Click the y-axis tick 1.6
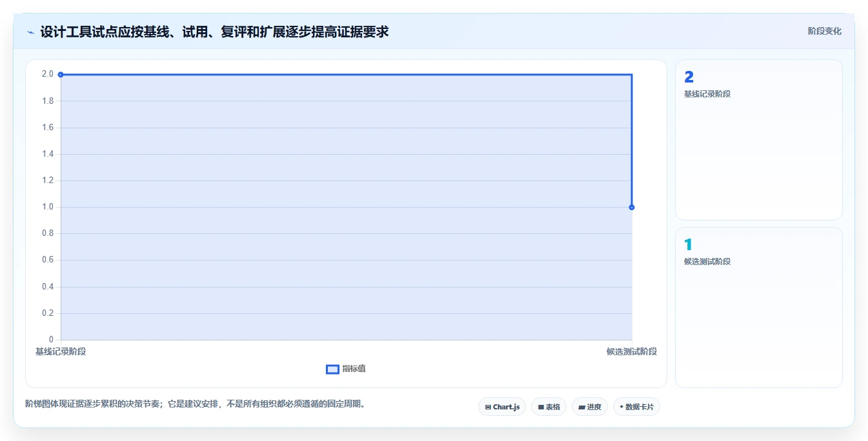 pyautogui.click(x=48, y=127)
